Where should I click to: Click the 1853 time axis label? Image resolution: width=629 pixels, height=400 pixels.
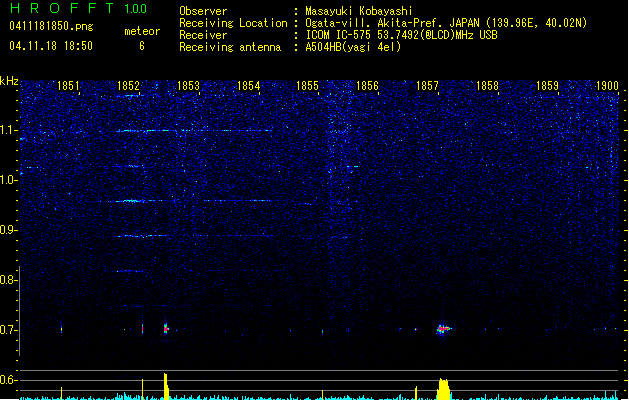(x=188, y=85)
